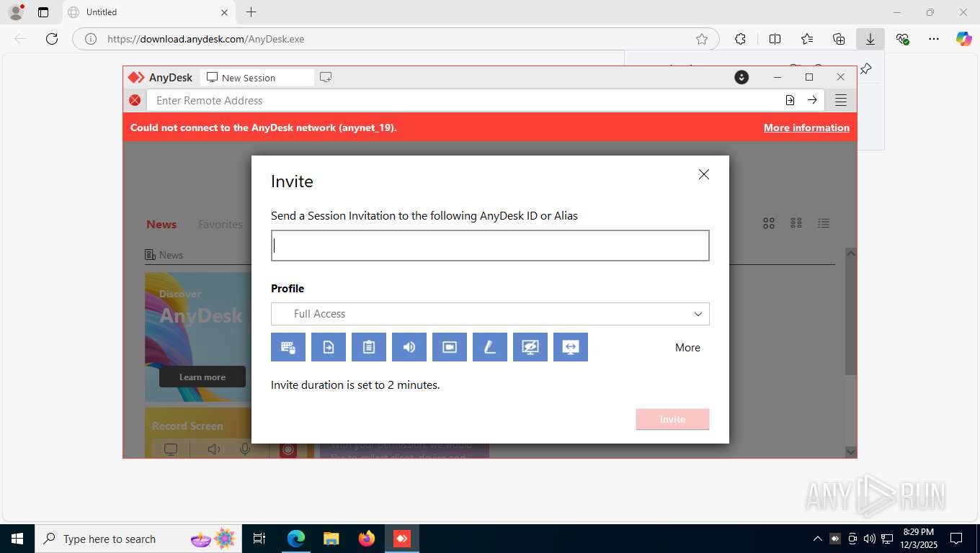Toggle sound transmission permission icon
980x553 pixels.
[x=409, y=347]
